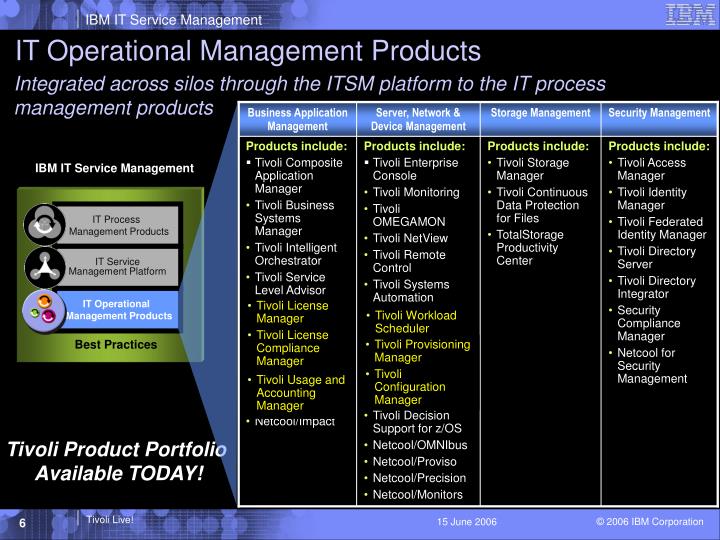Click the slide title IT Operational Management Products
Image resolution: width=720 pixels, height=540 pixels.
click(x=248, y=51)
